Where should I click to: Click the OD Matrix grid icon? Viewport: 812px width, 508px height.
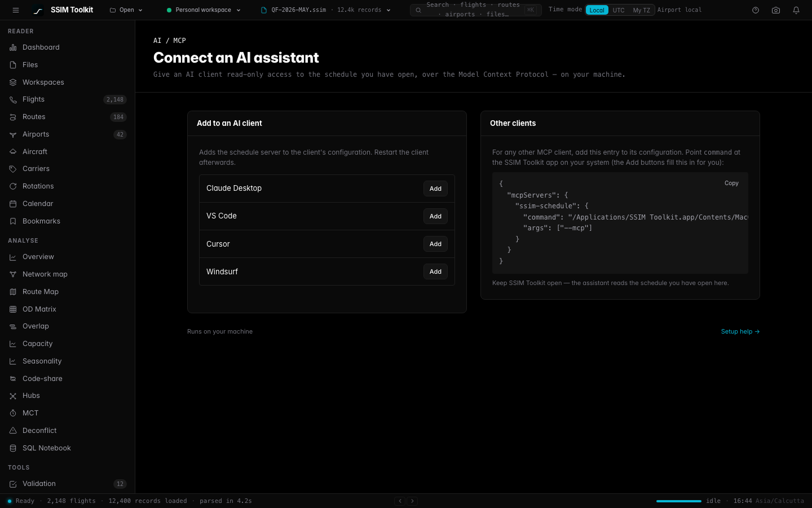13,309
